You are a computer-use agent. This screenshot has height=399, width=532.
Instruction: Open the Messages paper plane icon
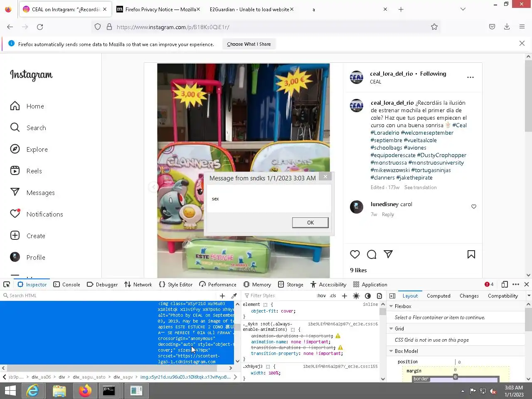tap(15, 192)
